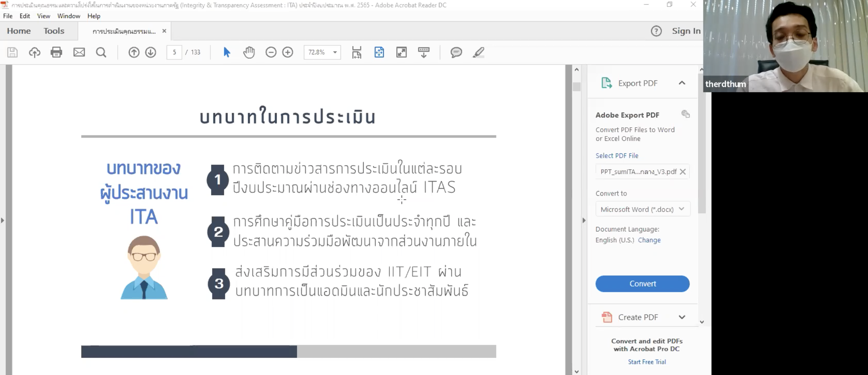The image size is (868, 375).
Task: Toggle the selection arrow tool
Action: coord(227,52)
